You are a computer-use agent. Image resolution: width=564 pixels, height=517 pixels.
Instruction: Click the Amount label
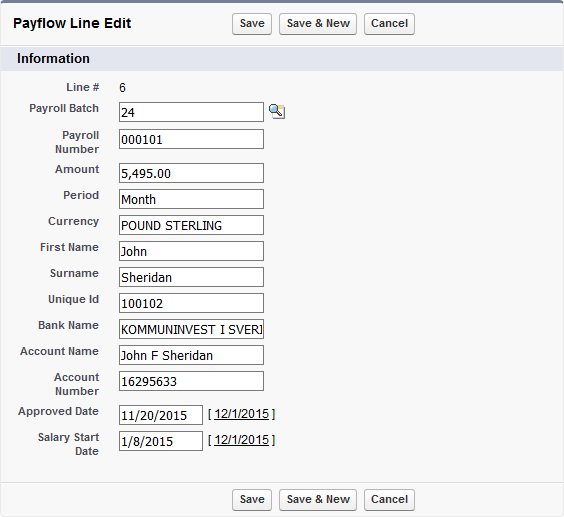(77, 169)
